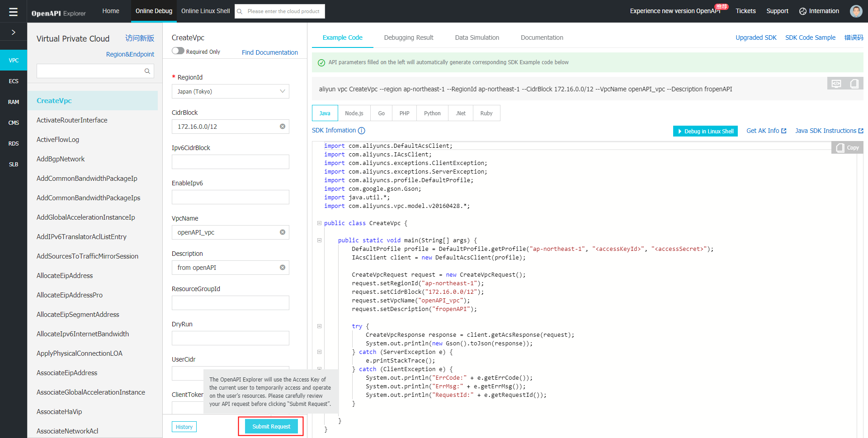
Task: Click the Internation globe icon
Action: (x=802, y=11)
